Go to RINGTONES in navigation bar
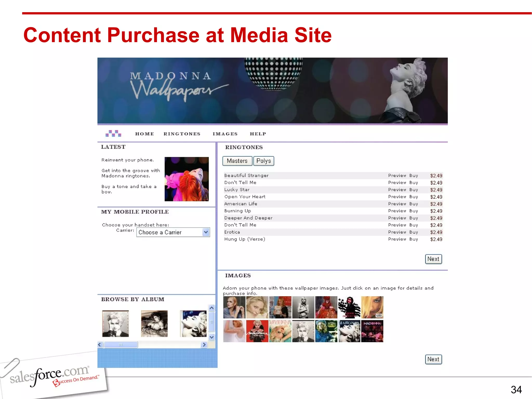This screenshot has height=399, width=532. (x=182, y=134)
